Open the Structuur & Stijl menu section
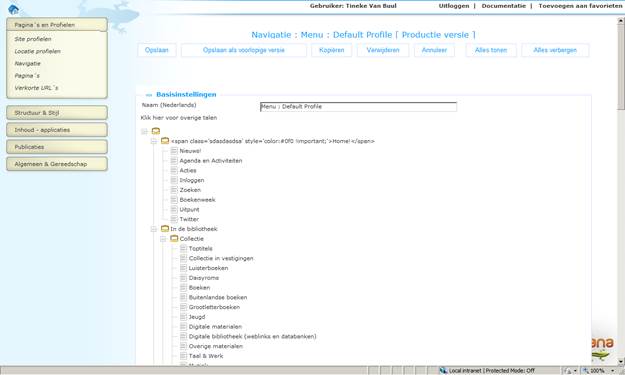Screen dimensions: 625x375 [57, 113]
